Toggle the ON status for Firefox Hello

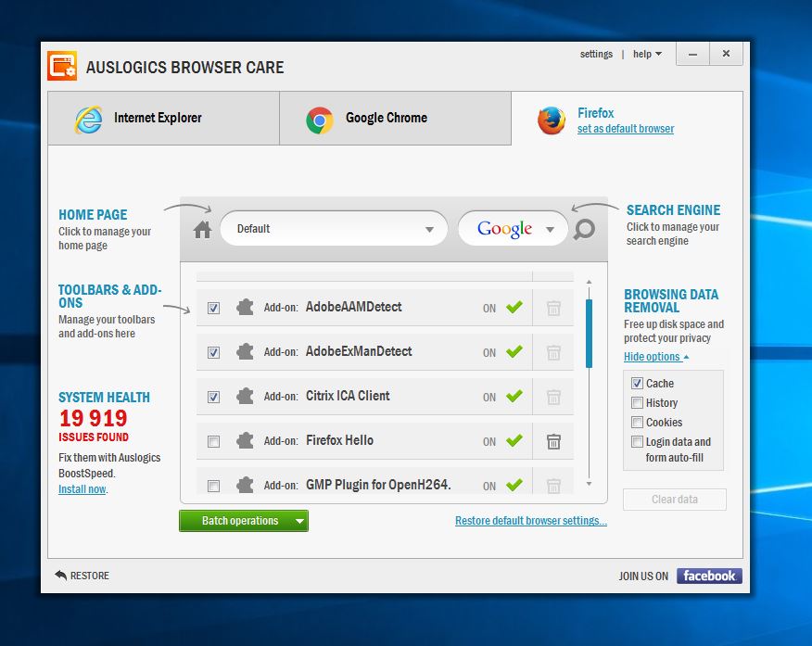tap(489, 441)
